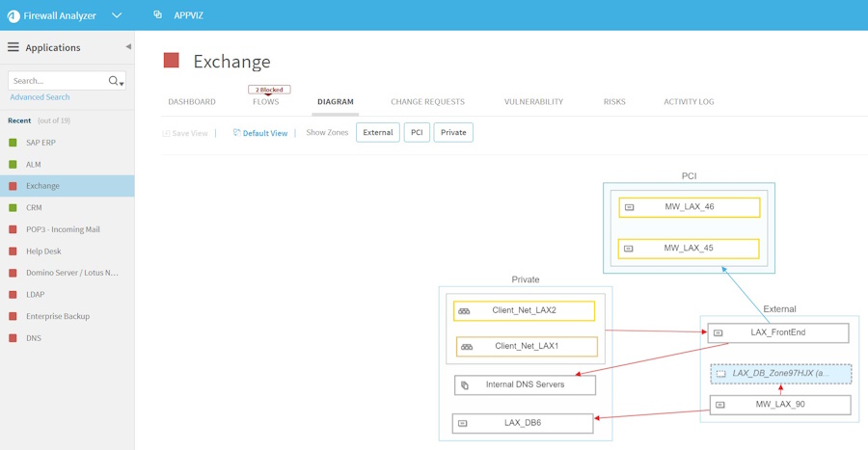This screenshot has width=868, height=450.
Task: Click host icon on LAX_FrontEnd node
Action: (718, 332)
